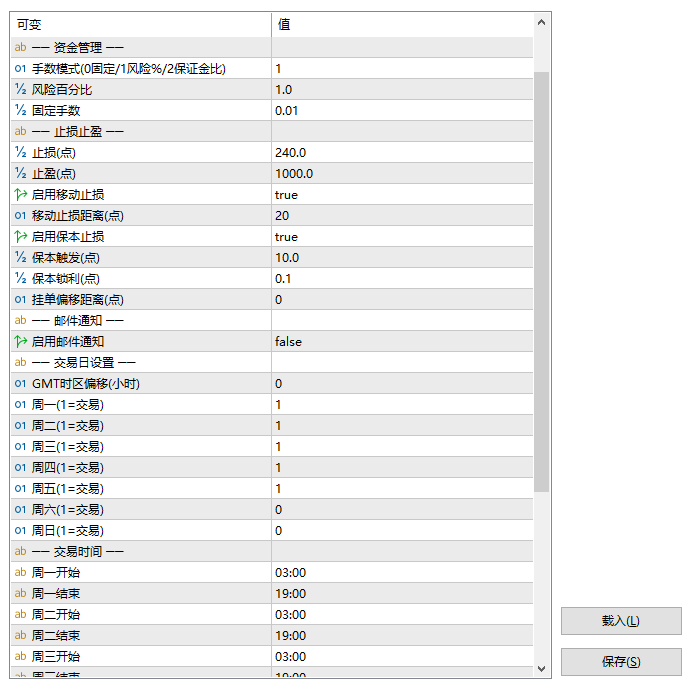Click the integer icon beside 周三(1=交易)
The height and width of the screenshot is (689, 691).
coord(20,447)
